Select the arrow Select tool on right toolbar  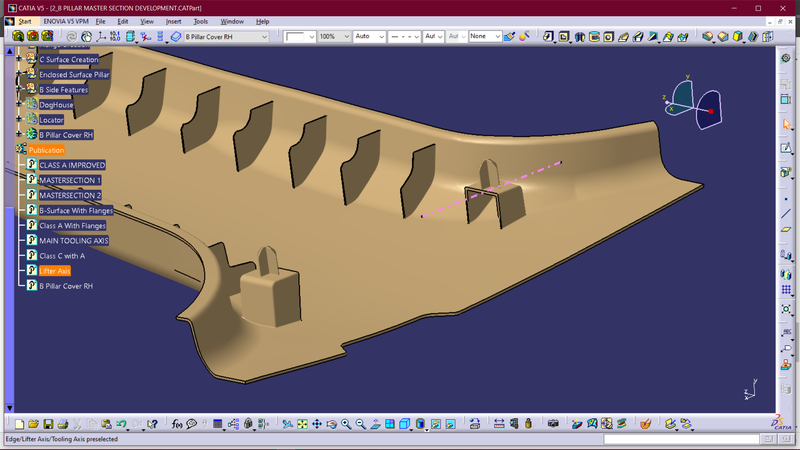coord(786,124)
